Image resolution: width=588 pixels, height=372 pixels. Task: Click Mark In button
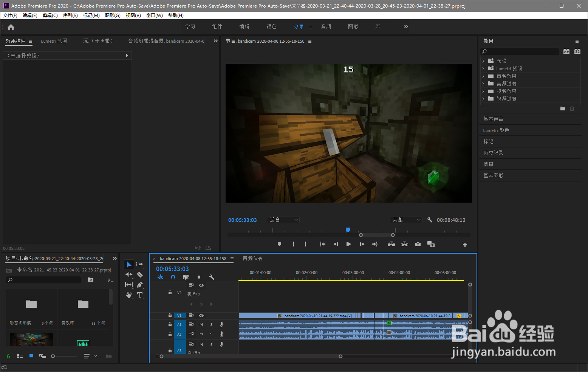coord(293,244)
